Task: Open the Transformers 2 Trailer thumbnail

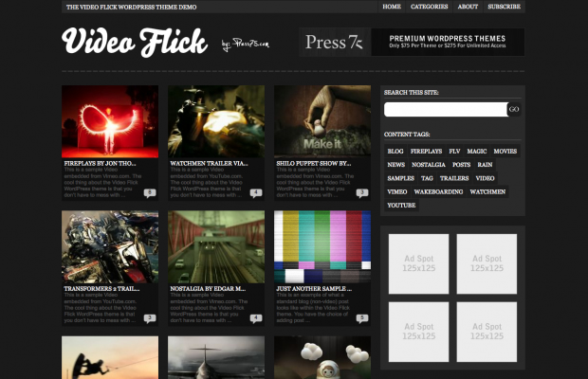Action: [110, 246]
